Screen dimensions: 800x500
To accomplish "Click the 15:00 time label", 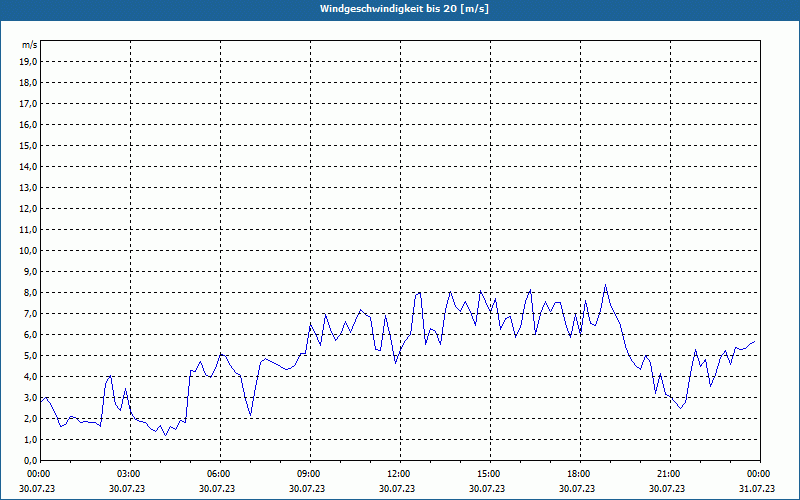I will tap(490, 474).
